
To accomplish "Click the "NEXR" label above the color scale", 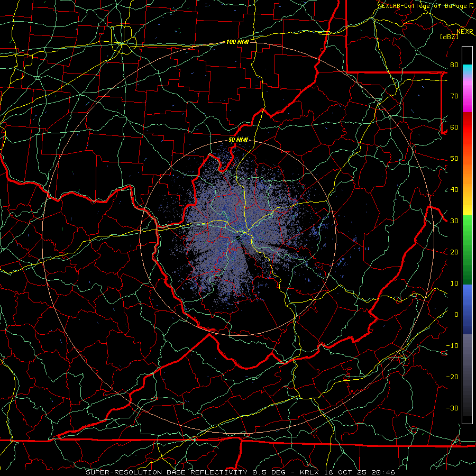I will point(464,32).
